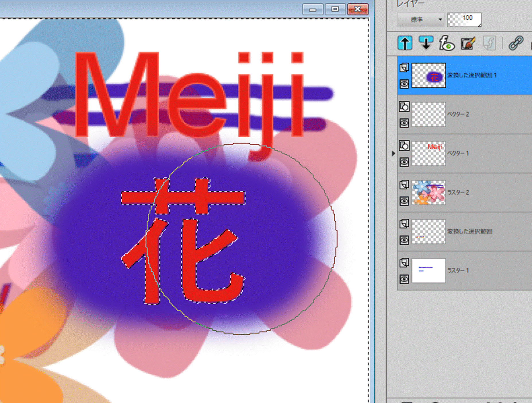Click the ラスター 1 layer name
Image resolution: width=532 pixels, height=403 pixels.
[458, 270]
